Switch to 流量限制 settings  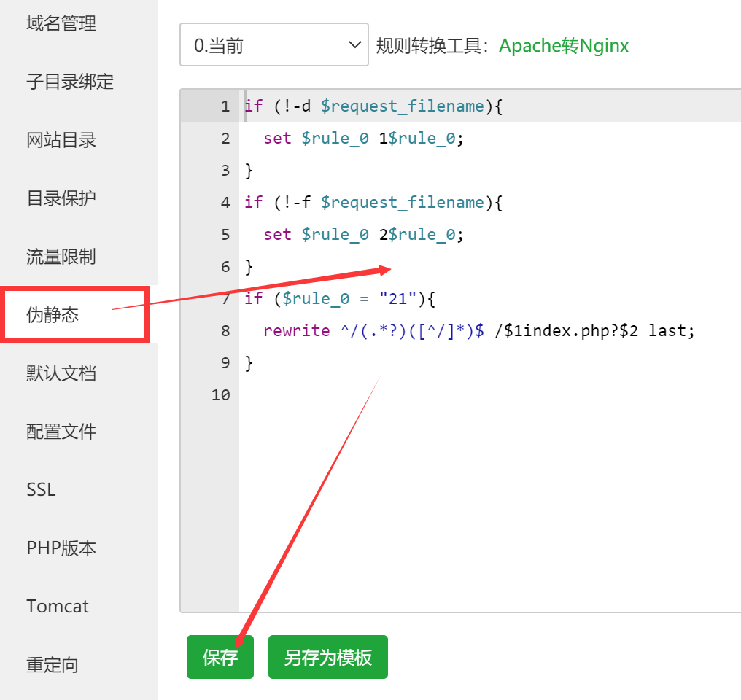pyautogui.click(x=61, y=257)
